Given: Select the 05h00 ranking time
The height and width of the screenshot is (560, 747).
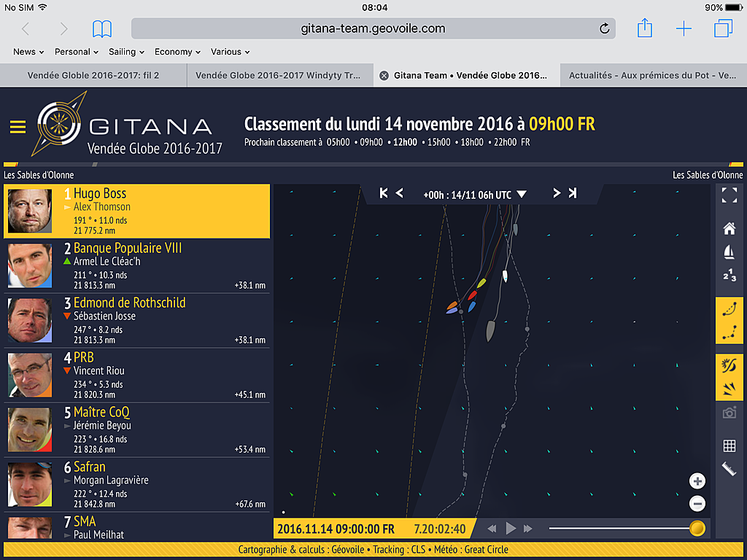Looking at the screenshot, I should (x=338, y=142).
